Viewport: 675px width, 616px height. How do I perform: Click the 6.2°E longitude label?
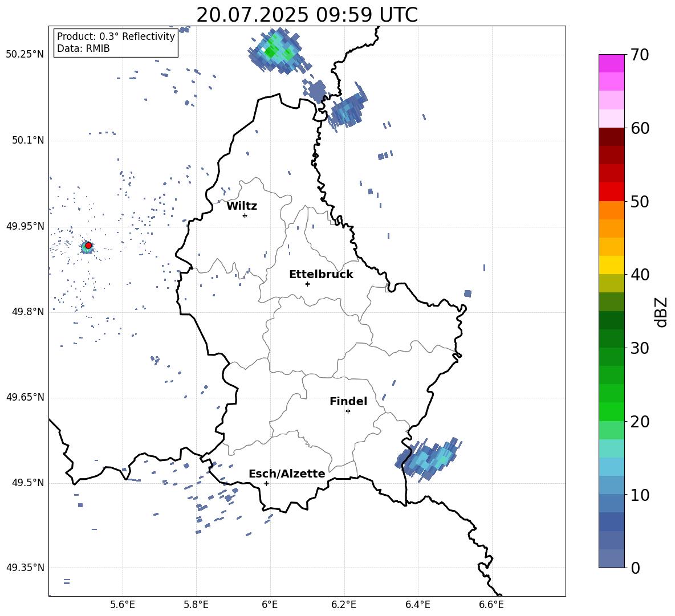coord(344,605)
